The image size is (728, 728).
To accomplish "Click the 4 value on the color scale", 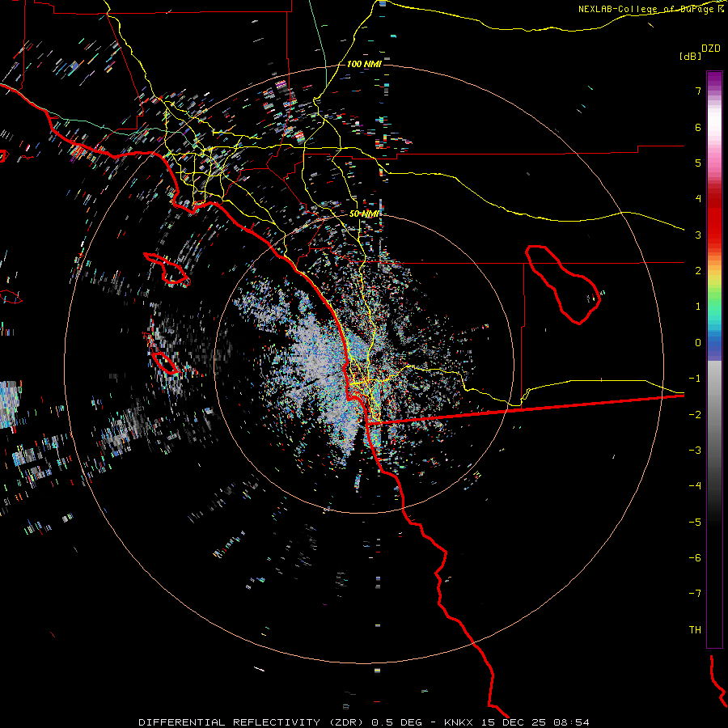I will pyautogui.click(x=698, y=199).
